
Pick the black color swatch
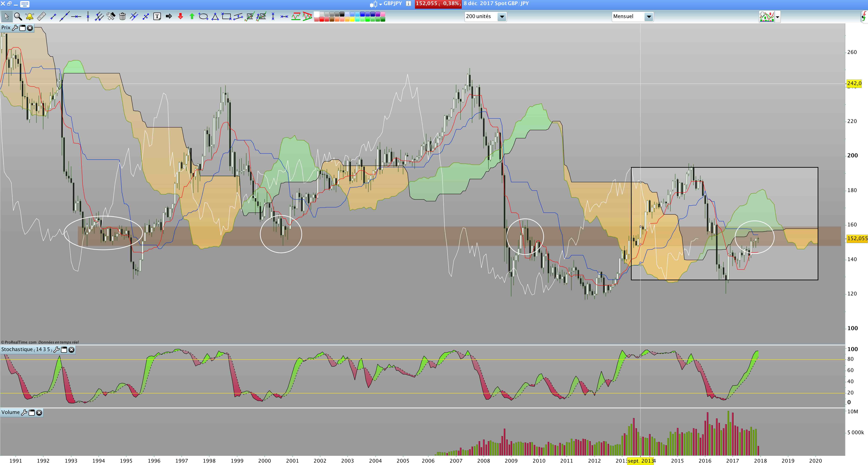click(342, 14)
